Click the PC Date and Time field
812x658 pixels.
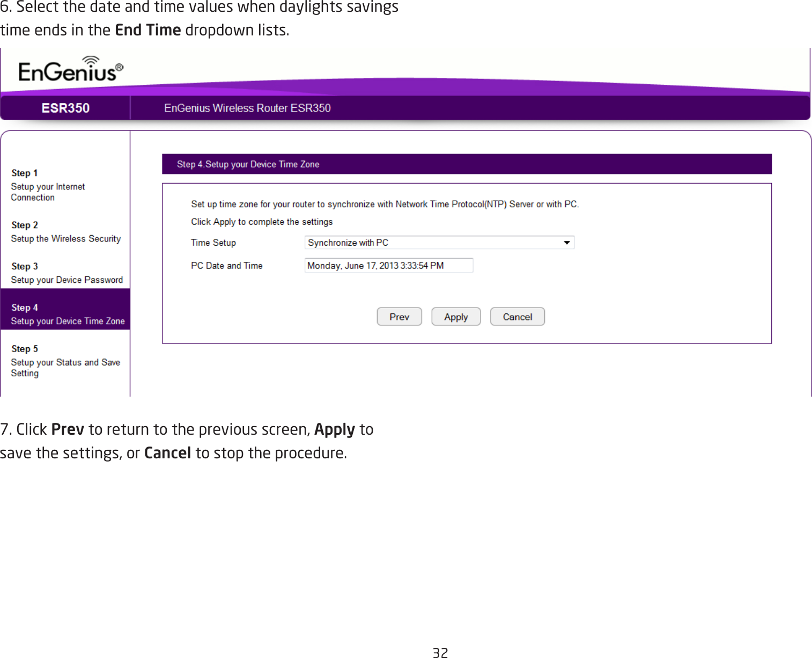tap(389, 266)
